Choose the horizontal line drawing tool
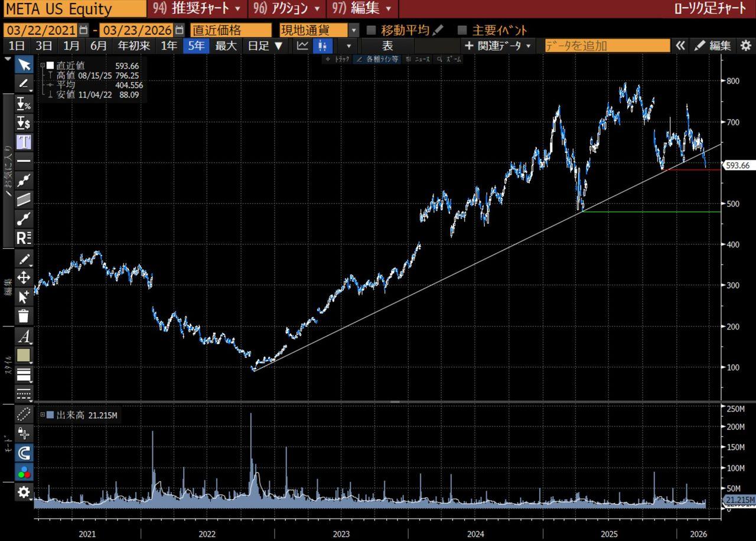Image resolution: width=756 pixels, height=541 pixels. click(24, 161)
